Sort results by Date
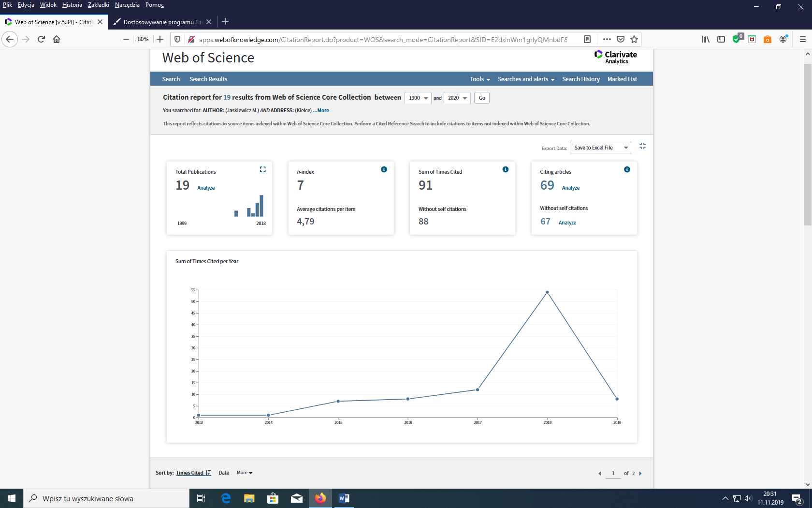The width and height of the screenshot is (812, 508). click(224, 473)
